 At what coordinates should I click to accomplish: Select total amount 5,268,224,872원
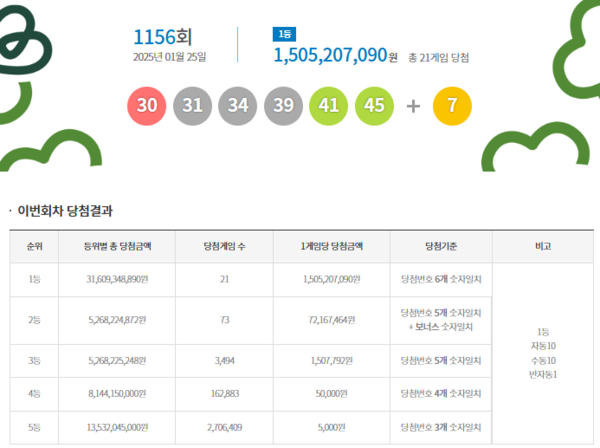tap(117, 320)
